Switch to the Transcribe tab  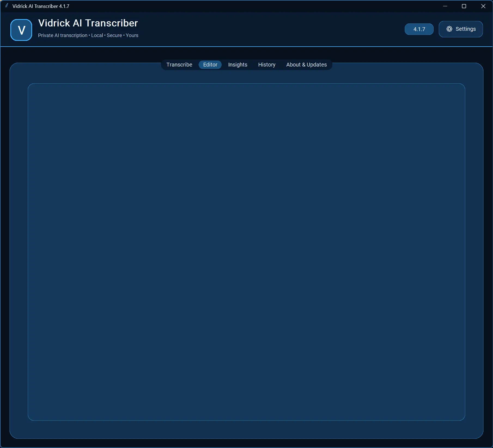(179, 65)
